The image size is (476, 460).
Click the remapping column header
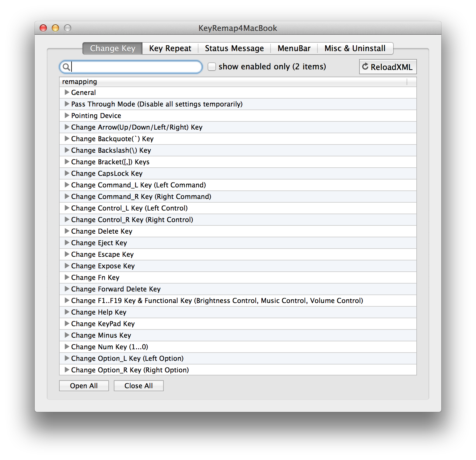233,82
